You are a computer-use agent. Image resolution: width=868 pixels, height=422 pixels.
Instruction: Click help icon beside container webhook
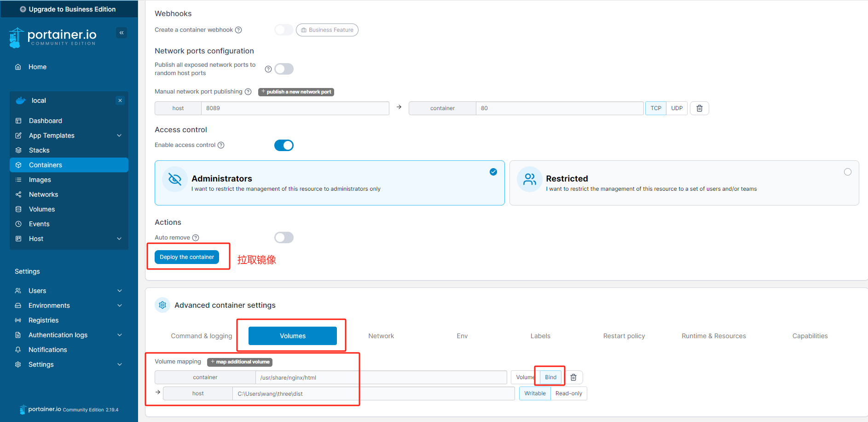[238, 30]
